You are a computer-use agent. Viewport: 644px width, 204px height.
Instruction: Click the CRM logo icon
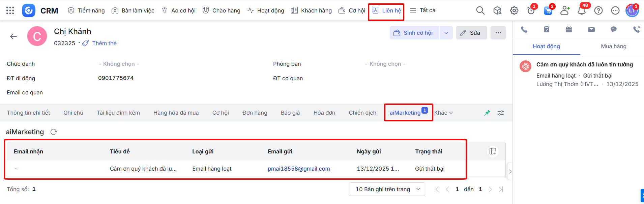click(29, 10)
